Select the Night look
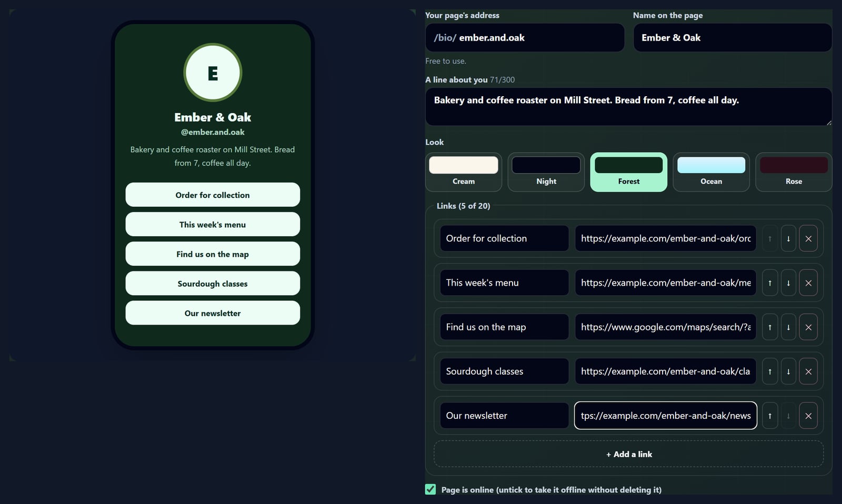842x504 pixels. (x=546, y=172)
